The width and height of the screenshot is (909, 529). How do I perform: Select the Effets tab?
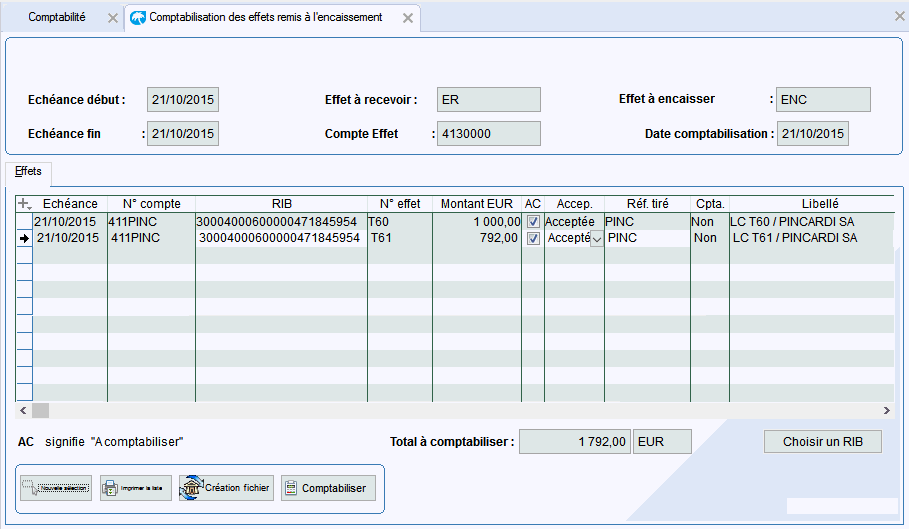click(x=28, y=172)
